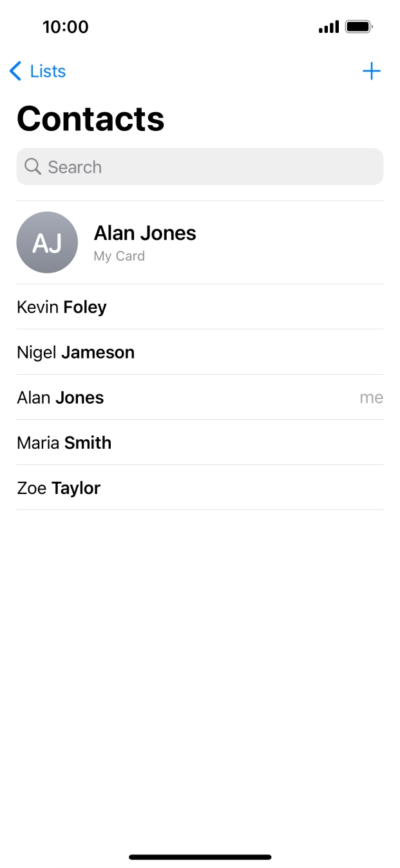This screenshot has width=400, height=868.
Task: Tap the back chevron arrow
Action: (x=15, y=71)
